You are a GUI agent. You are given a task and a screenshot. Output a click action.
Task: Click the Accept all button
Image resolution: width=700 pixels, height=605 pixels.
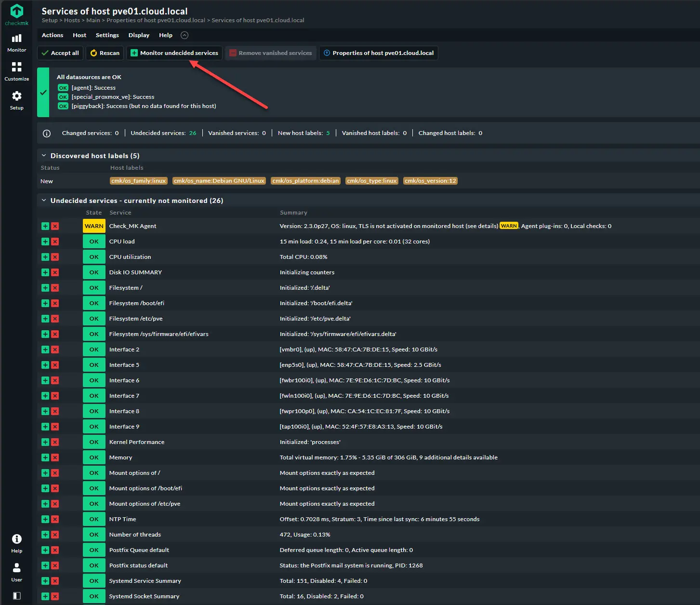60,53
